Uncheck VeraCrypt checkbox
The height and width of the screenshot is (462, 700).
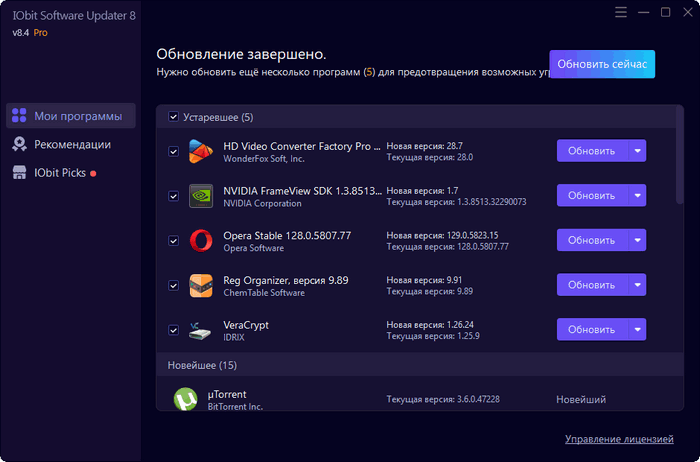[173, 330]
